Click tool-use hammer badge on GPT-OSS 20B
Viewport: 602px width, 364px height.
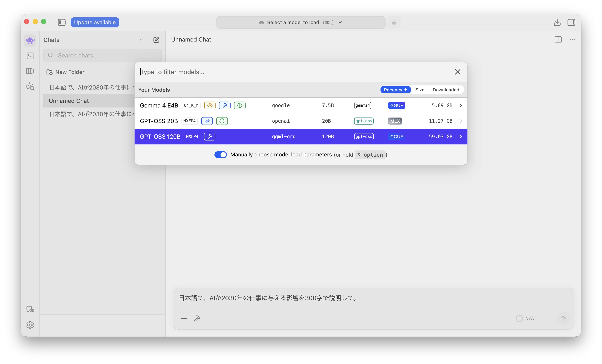click(207, 121)
